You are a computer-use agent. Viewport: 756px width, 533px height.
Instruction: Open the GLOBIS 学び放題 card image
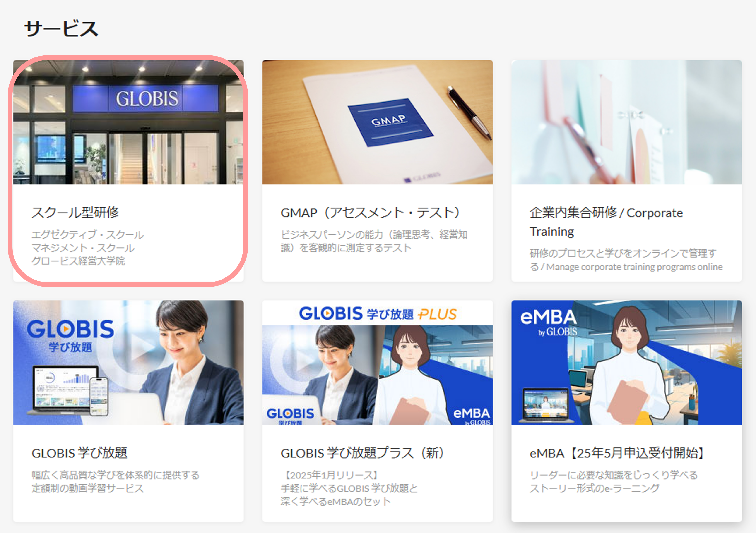(x=128, y=362)
